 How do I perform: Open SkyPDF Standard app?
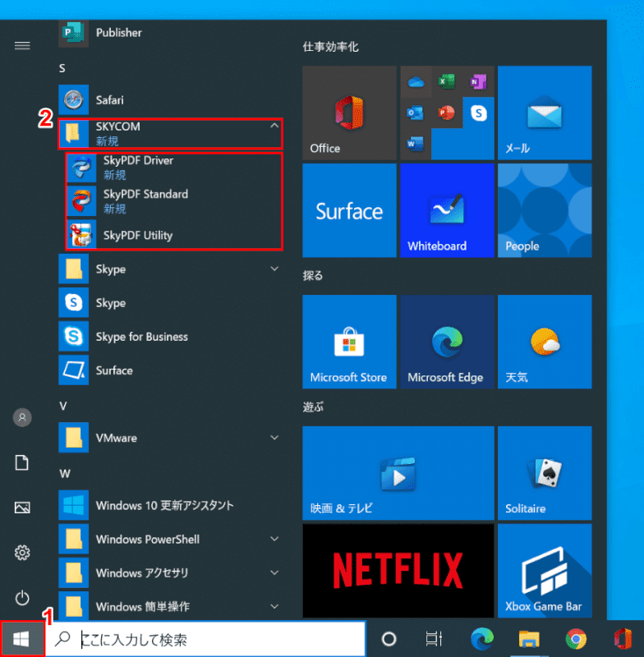pos(174,201)
